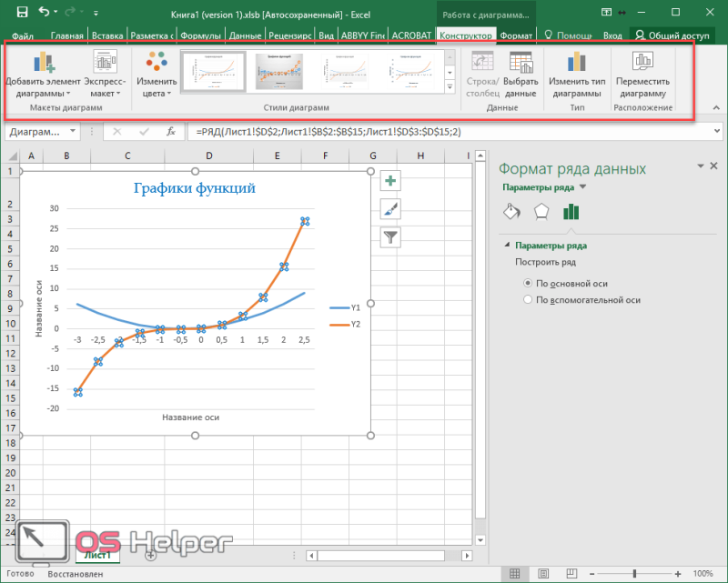Open the Параметры ряда dropdown in format pane
Image resolution: width=728 pixels, height=583 pixels.
click(582, 187)
